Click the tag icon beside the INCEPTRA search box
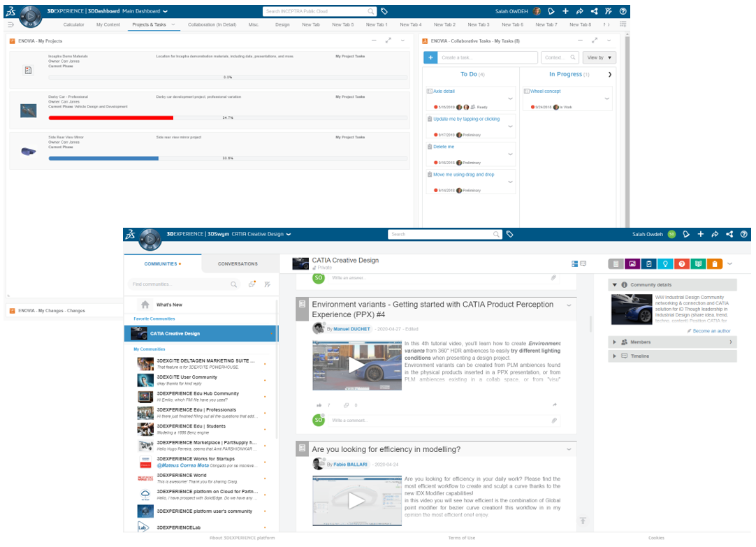756x547 pixels. pyautogui.click(x=384, y=11)
